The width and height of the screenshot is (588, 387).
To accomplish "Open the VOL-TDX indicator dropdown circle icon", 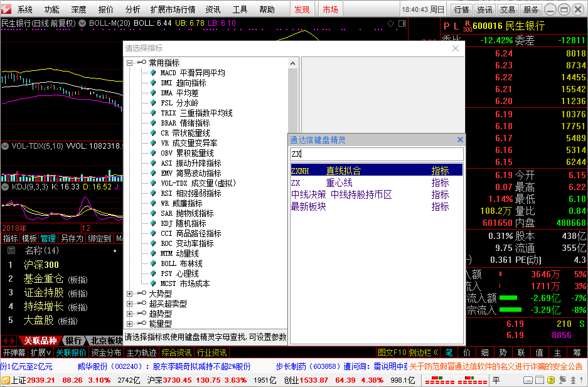I will [x=5, y=146].
